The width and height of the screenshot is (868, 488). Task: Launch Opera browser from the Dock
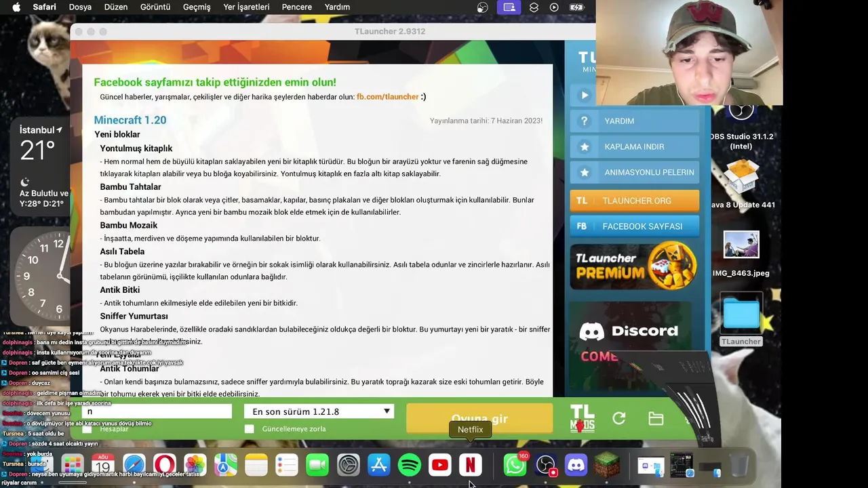(x=165, y=465)
